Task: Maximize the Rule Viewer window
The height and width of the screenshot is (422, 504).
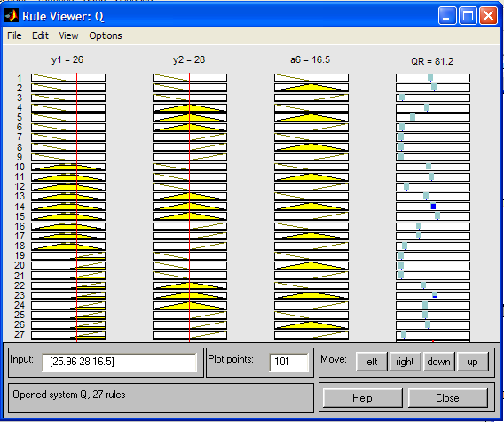Action: tap(468, 16)
